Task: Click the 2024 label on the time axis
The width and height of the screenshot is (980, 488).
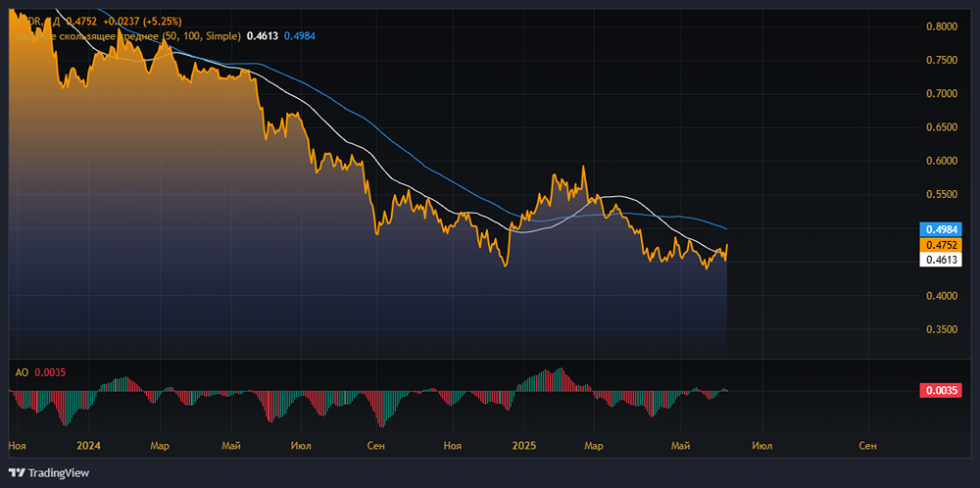Action: (87, 446)
